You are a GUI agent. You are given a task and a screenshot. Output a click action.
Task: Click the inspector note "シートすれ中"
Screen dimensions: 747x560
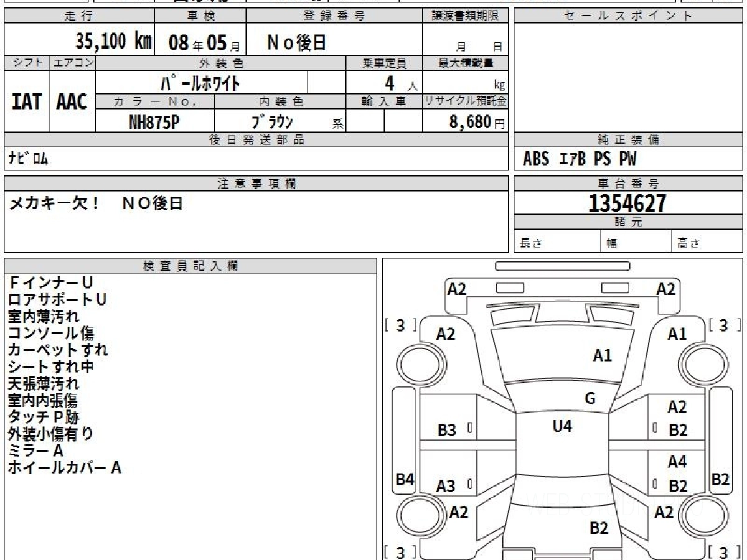[51, 367]
